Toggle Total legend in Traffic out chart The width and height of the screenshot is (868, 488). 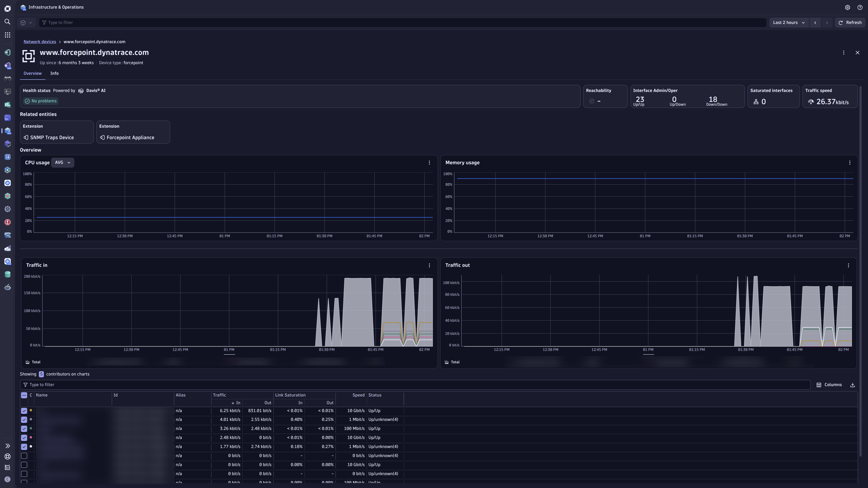pyautogui.click(x=452, y=362)
